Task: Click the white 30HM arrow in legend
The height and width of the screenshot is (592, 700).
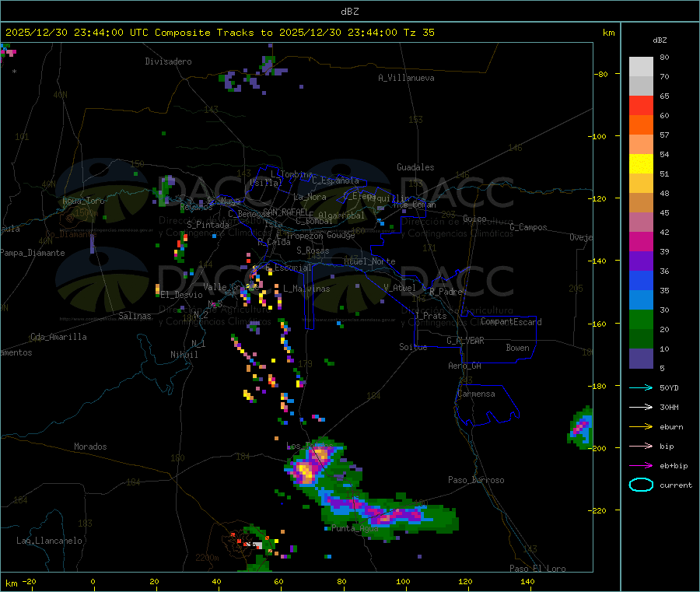Action: point(641,407)
